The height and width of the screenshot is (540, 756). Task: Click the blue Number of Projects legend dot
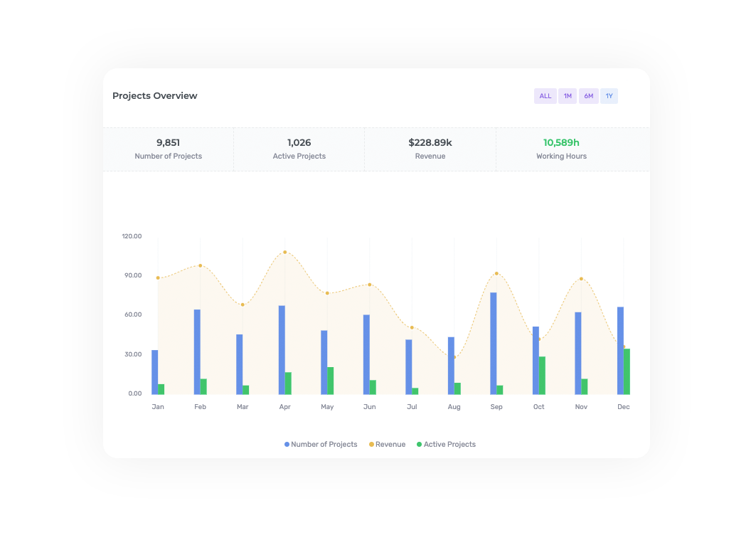tap(287, 445)
